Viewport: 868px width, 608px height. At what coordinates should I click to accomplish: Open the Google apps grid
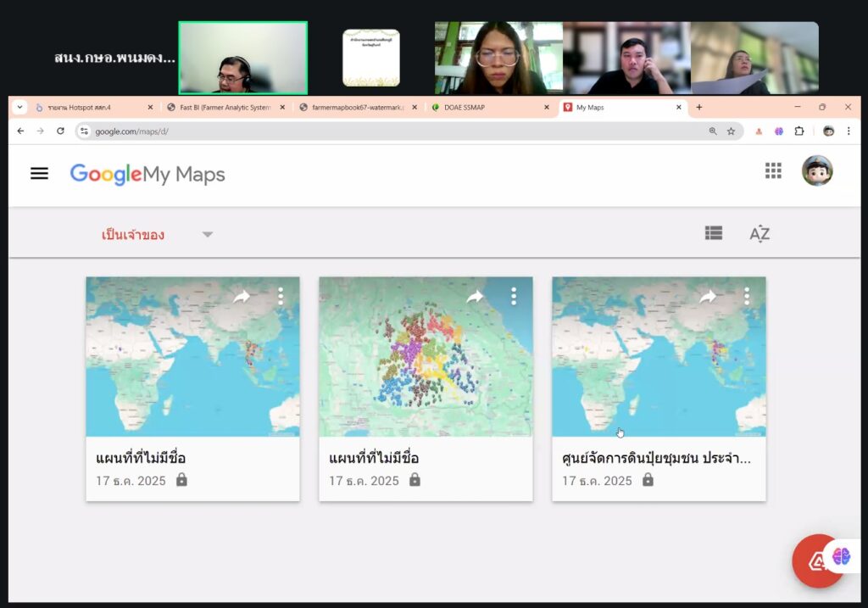773,171
